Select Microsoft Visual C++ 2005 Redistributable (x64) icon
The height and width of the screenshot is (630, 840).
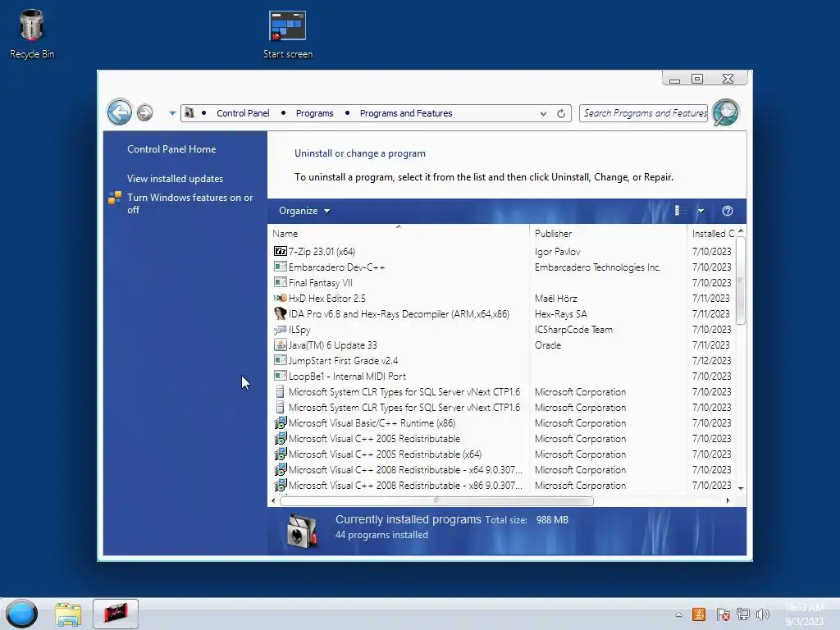click(x=281, y=454)
